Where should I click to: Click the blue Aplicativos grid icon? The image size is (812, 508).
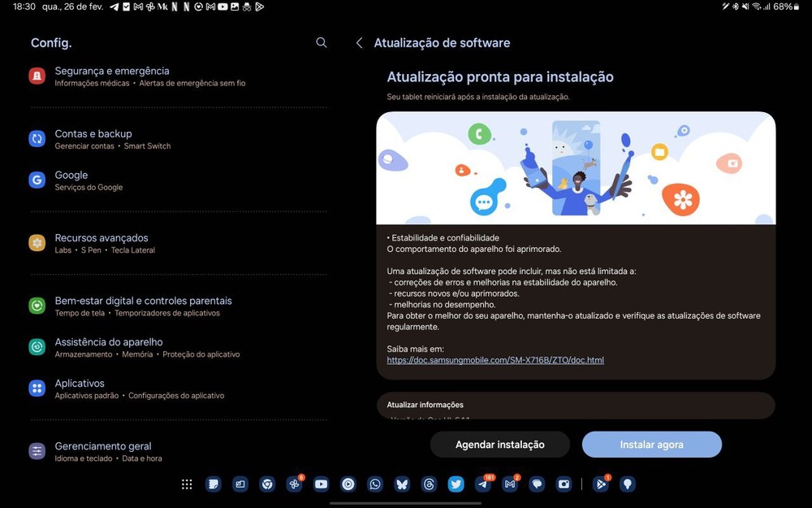tap(37, 389)
